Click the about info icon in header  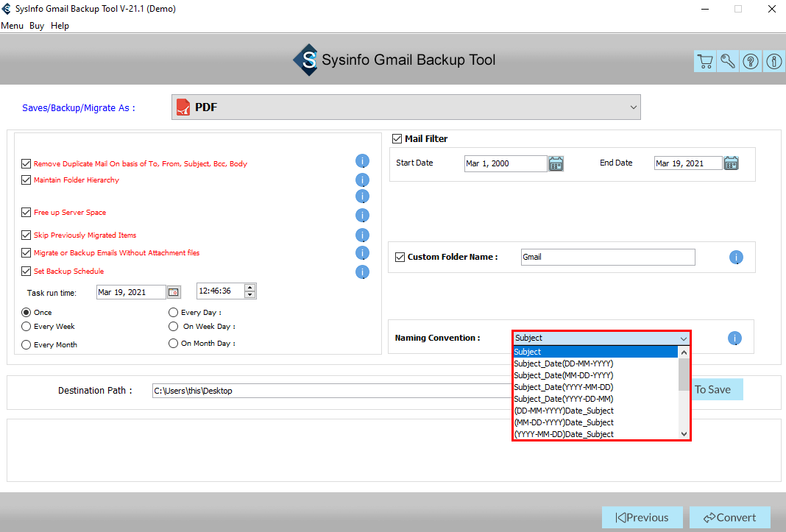(773, 62)
